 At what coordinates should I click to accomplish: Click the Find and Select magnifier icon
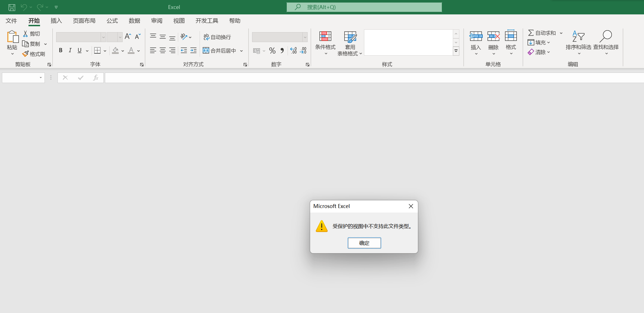click(x=606, y=36)
